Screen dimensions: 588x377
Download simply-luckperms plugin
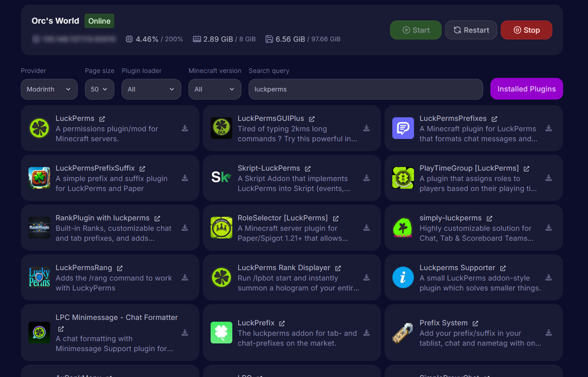pyautogui.click(x=548, y=228)
